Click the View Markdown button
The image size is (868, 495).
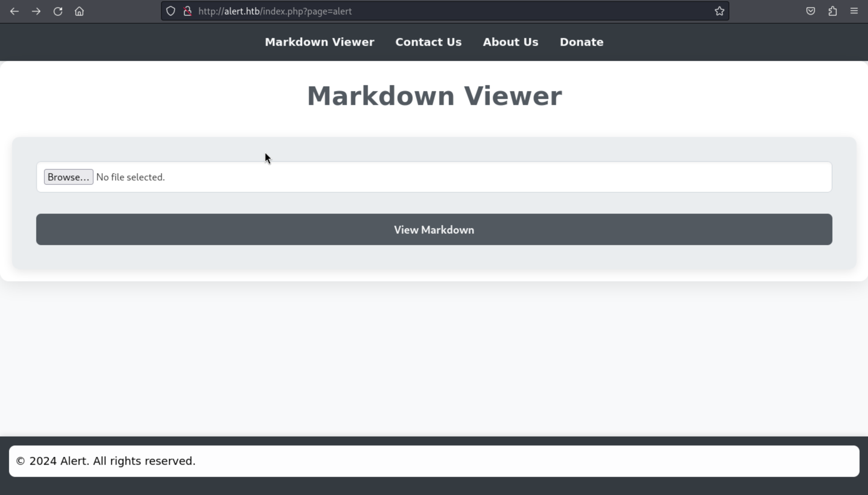coord(434,229)
